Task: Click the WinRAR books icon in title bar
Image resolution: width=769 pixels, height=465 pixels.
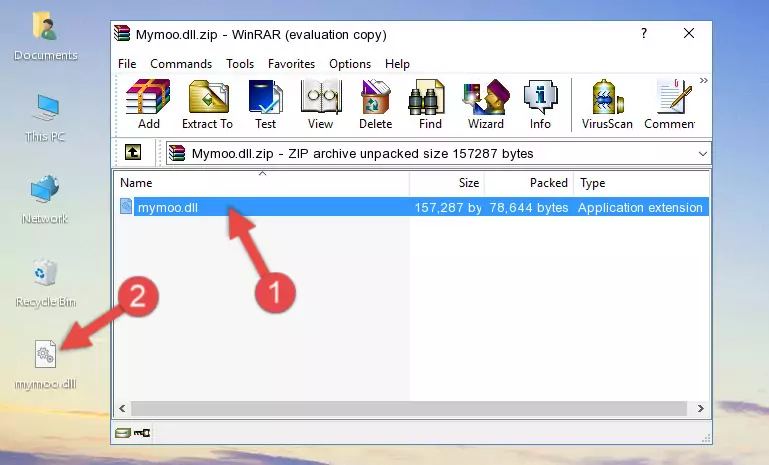Action: click(123, 34)
